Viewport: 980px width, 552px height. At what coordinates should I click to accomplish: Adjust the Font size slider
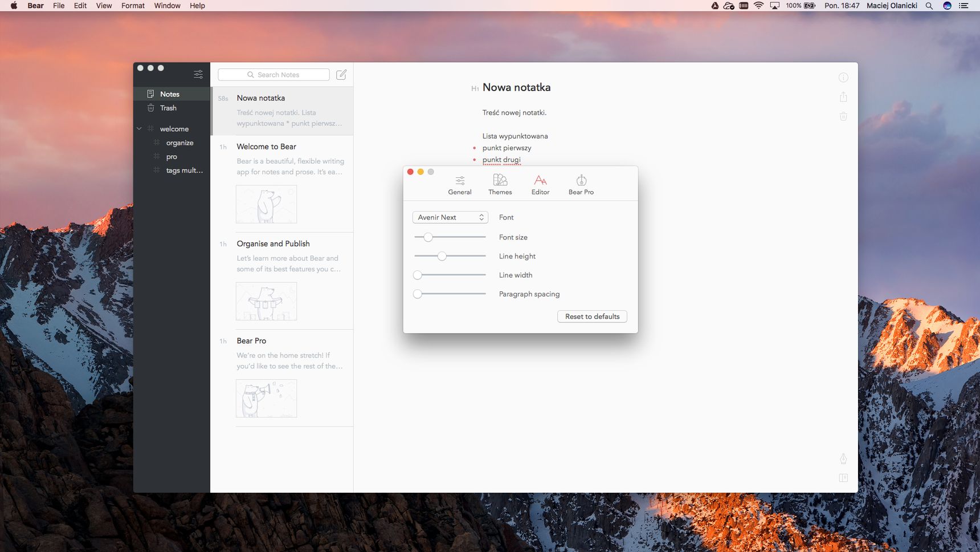point(450,237)
